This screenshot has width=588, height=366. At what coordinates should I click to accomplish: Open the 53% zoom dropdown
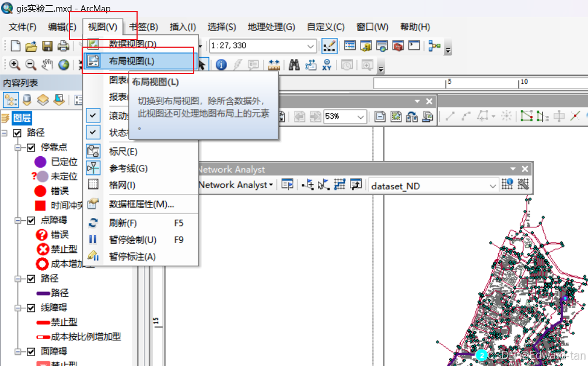pyautogui.click(x=360, y=117)
